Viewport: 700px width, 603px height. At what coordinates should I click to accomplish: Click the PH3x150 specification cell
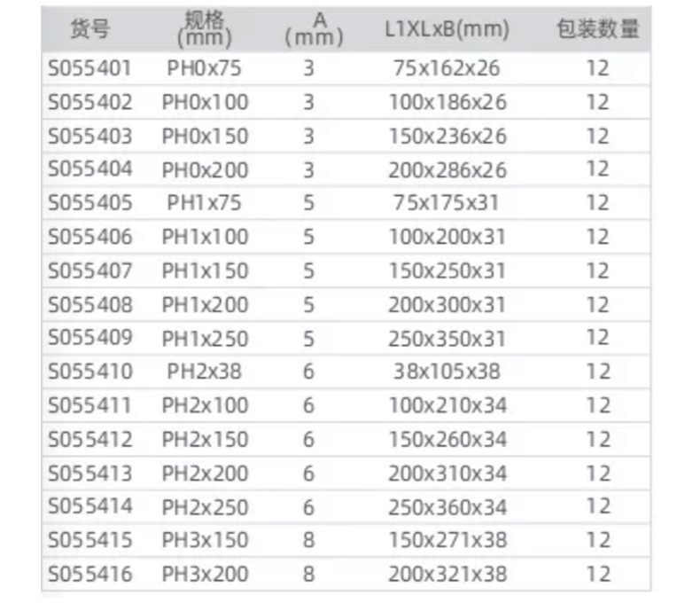point(205,540)
